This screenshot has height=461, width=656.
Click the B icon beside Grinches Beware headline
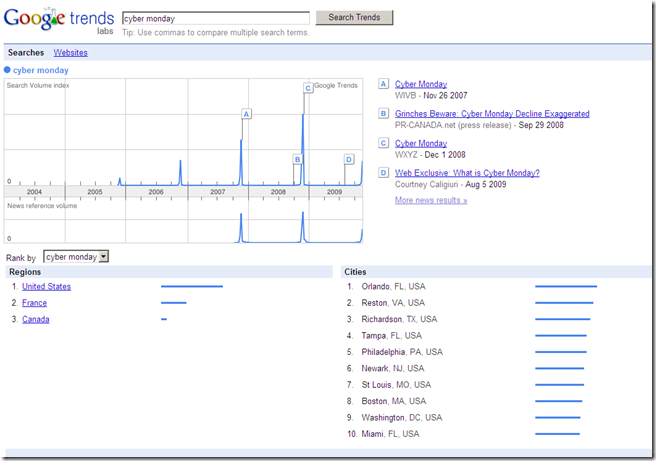[x=383, y=113]
